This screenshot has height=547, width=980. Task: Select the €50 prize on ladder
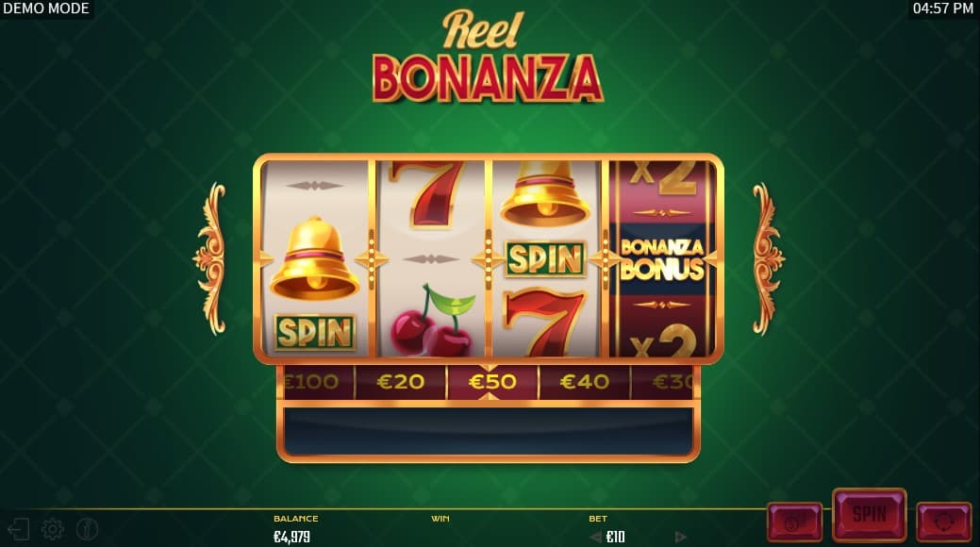[x=491, y=381]
